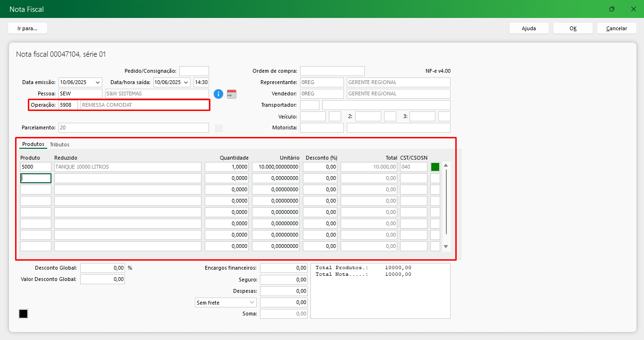Focus the Desconto Global percentage field

pyautogui.click(x=102, y=268)
